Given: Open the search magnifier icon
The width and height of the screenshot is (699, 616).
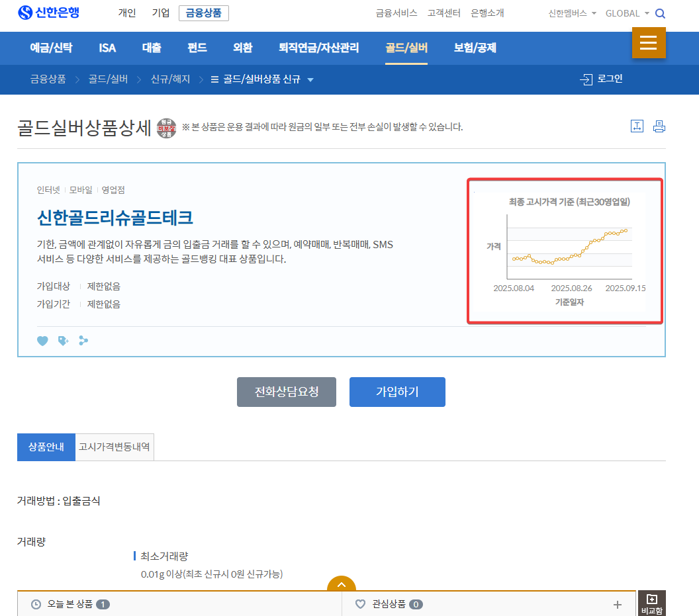Looking at the screenshot, I should point(660,14).
